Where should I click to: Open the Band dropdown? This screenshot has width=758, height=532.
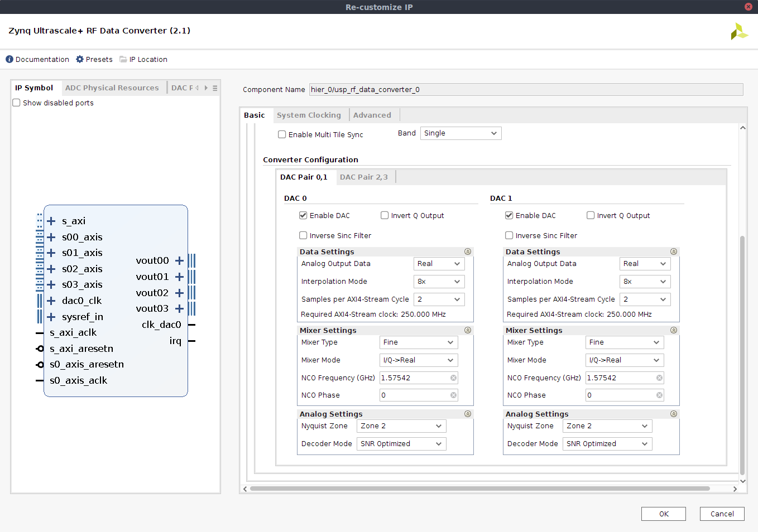tap(460, 133)
